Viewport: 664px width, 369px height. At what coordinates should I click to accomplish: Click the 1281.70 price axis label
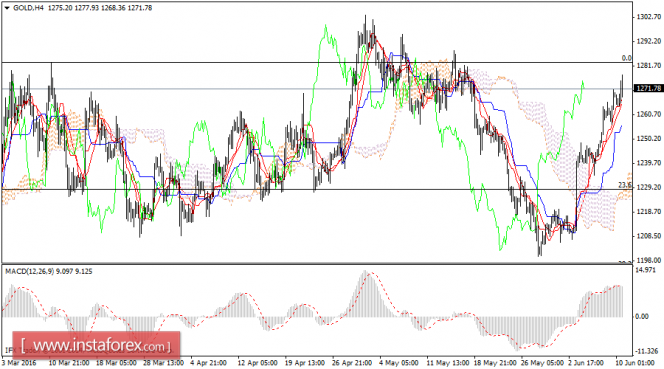click(649, 66)
